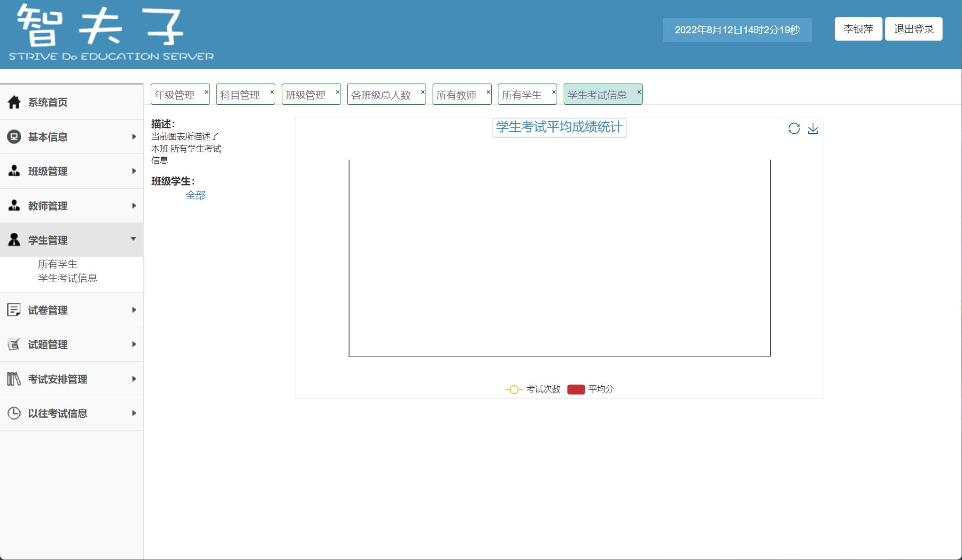Close the 学生考试信息 tab

(639, 92)
